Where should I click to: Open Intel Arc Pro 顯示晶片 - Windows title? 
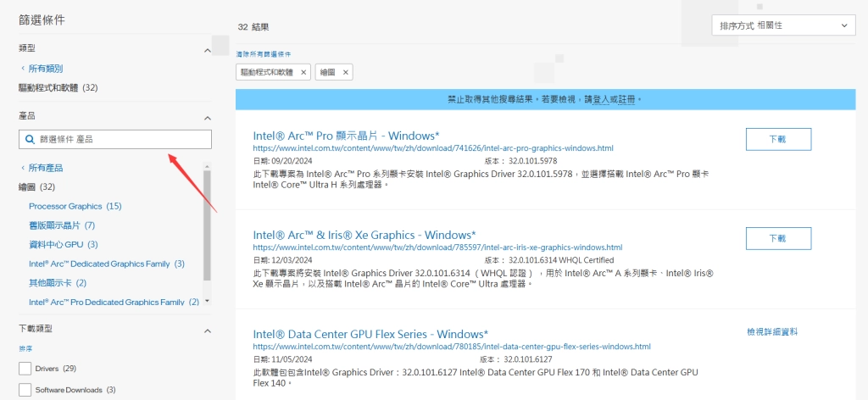(346, 136)
